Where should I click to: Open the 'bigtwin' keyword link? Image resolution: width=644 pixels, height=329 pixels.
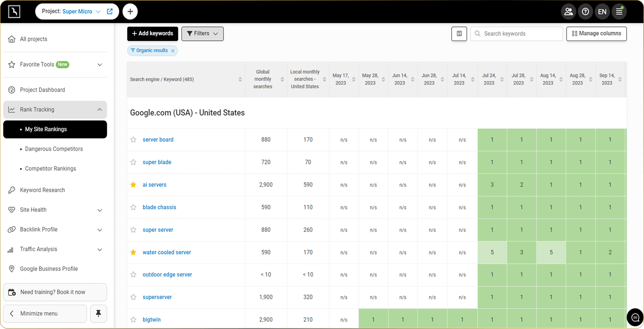pyautogui.click(x=152, y=320)
